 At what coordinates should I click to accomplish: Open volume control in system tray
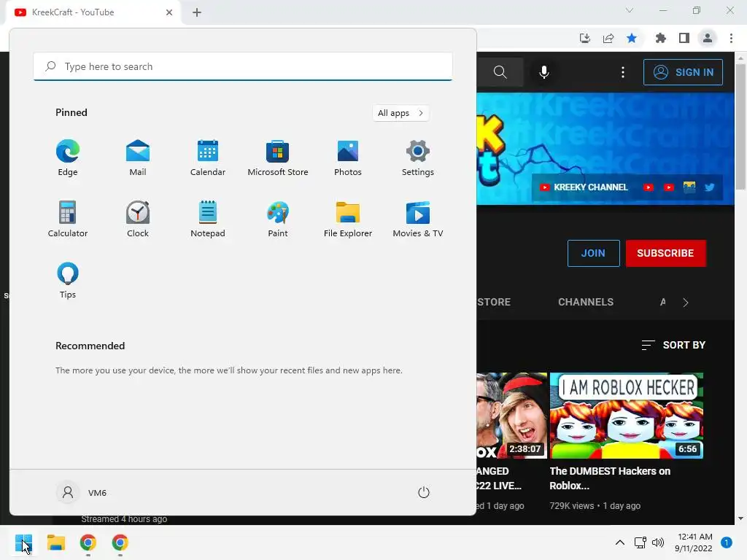coord(658,542)
